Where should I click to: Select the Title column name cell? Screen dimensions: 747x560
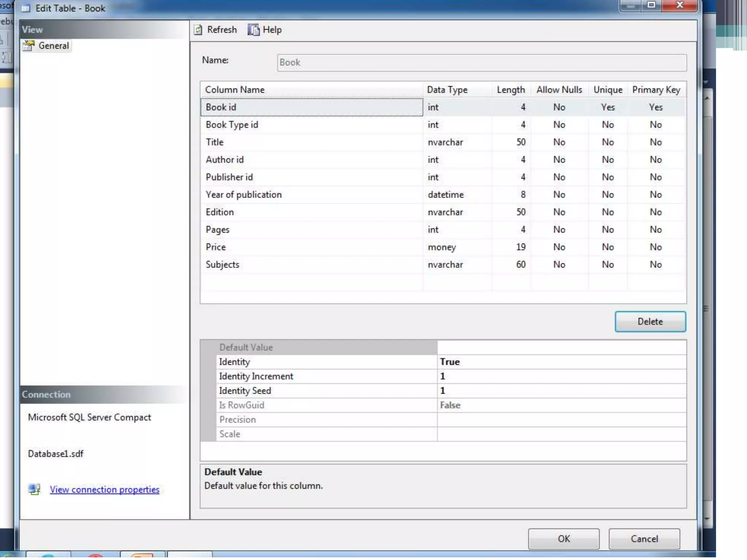312,142
